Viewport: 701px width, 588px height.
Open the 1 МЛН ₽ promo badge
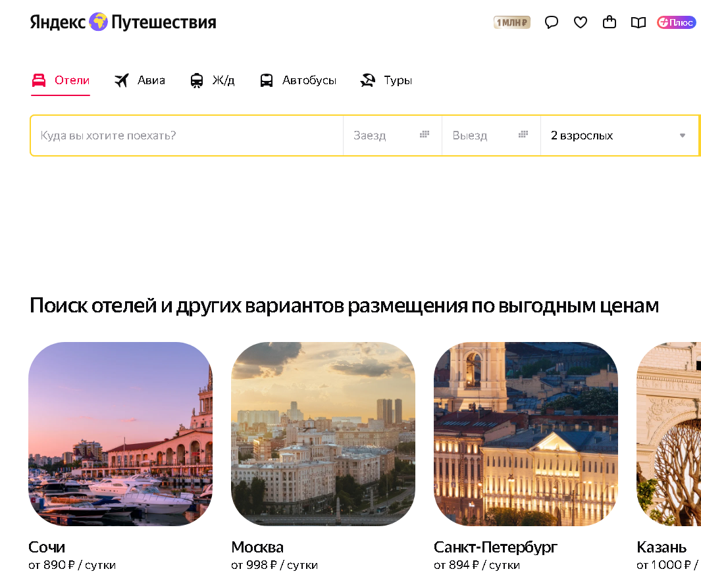coord(512,22)
